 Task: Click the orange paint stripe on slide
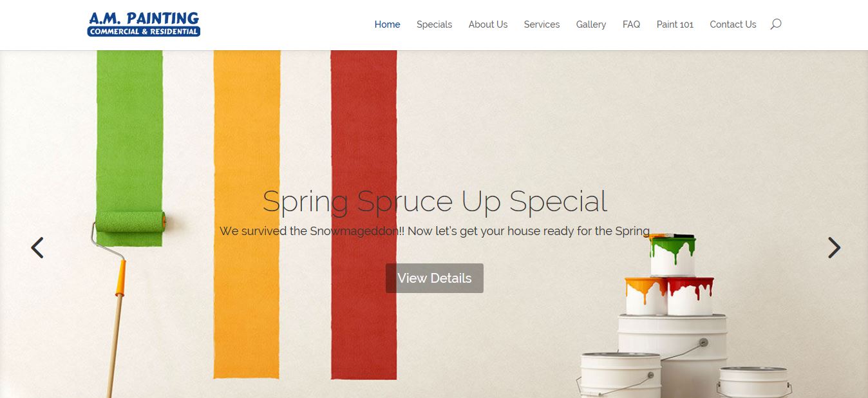tap(247, 214)
